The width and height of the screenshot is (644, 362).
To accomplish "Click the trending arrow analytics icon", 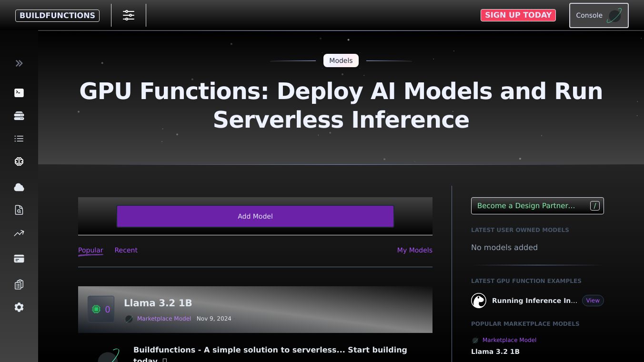I will [19, 233].
